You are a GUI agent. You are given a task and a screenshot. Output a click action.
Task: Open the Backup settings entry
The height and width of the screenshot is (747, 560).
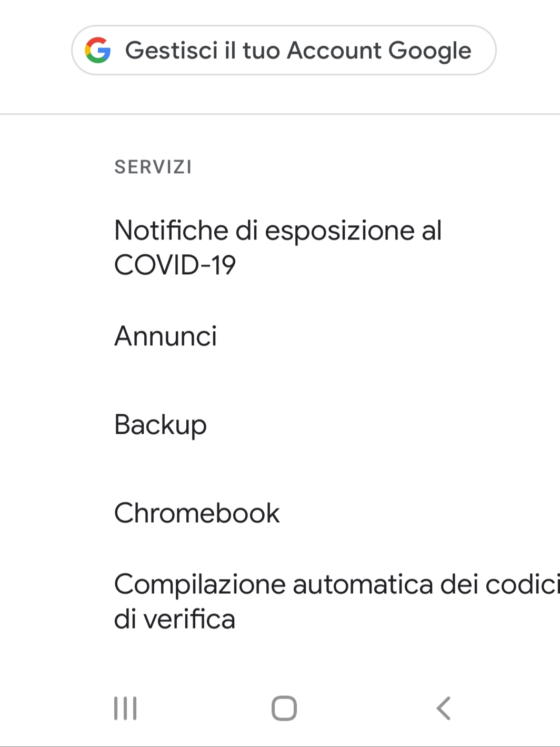coord(161,424)
